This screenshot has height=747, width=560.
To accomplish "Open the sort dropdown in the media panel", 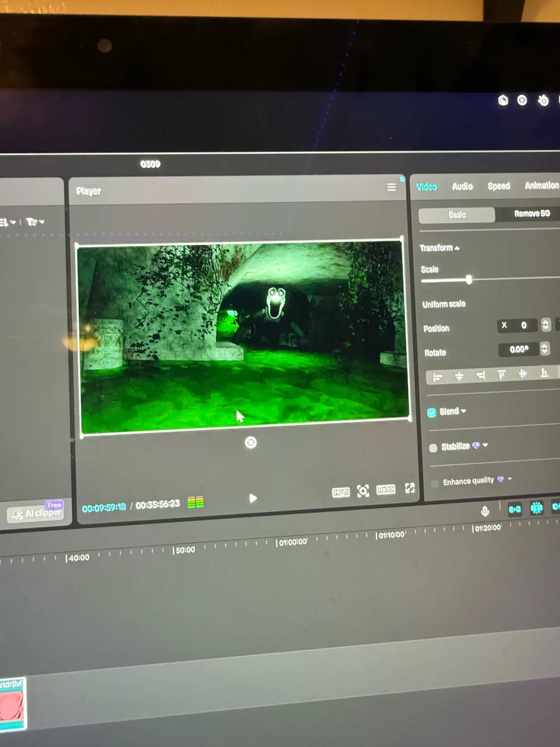I will (x=7, y=222).
